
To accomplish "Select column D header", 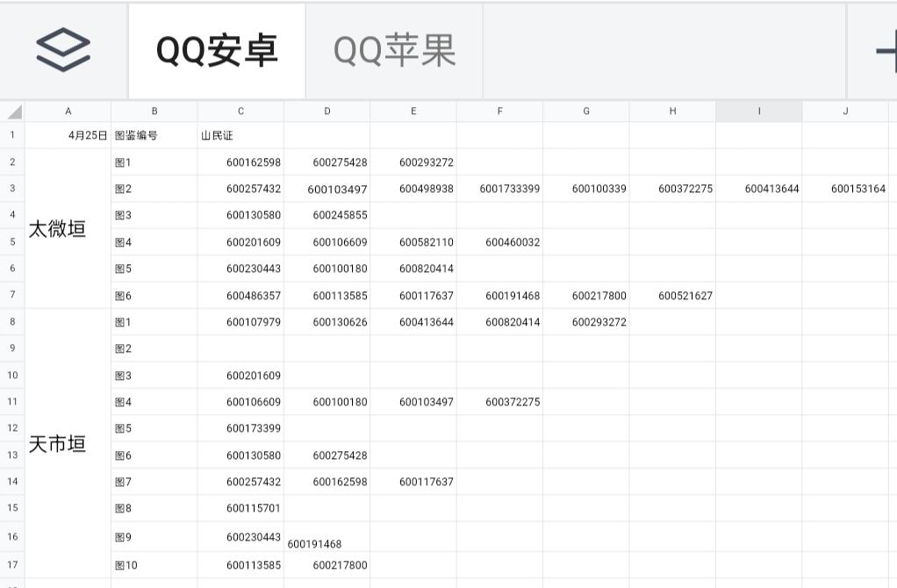I will click(x=327, y=111).
